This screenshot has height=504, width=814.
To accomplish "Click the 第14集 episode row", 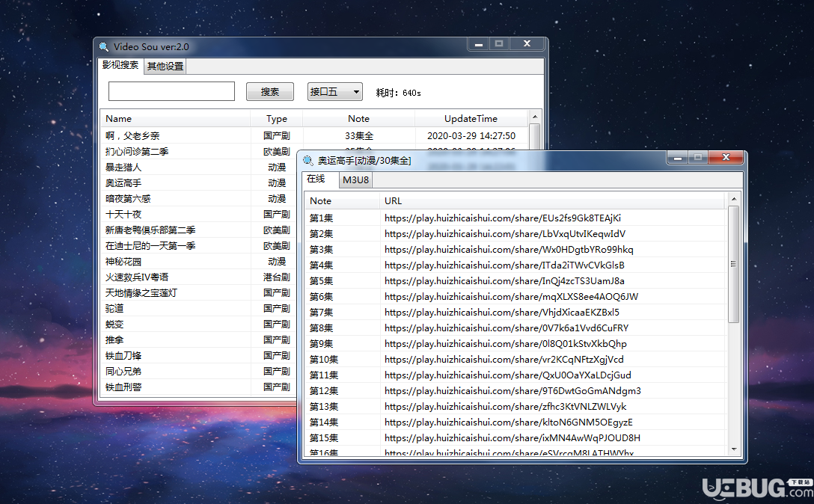I will point(515,422).
